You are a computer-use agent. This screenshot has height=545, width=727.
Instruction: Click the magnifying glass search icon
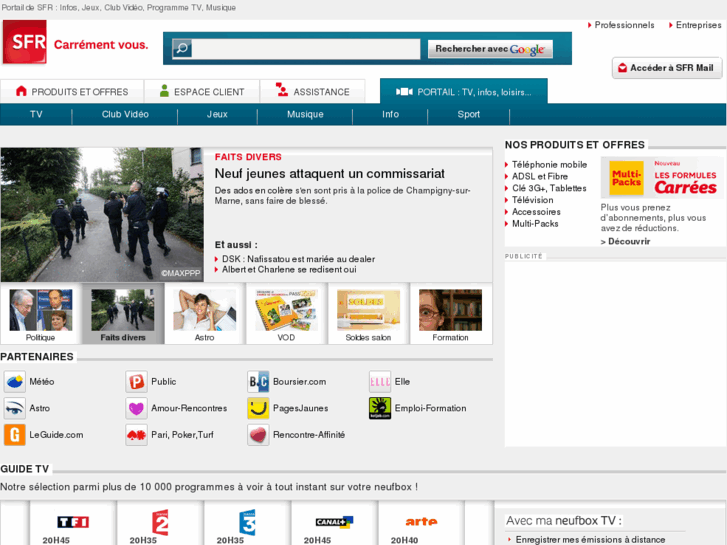(182, 48)
